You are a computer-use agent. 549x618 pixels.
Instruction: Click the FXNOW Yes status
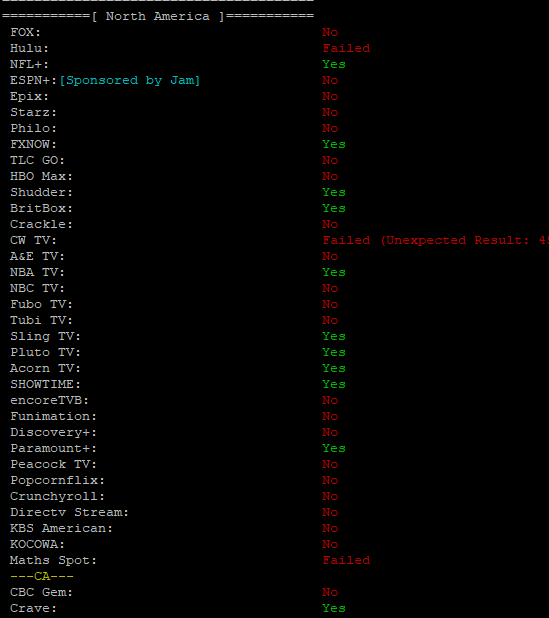pyautogui.click(x=334, y=144)
